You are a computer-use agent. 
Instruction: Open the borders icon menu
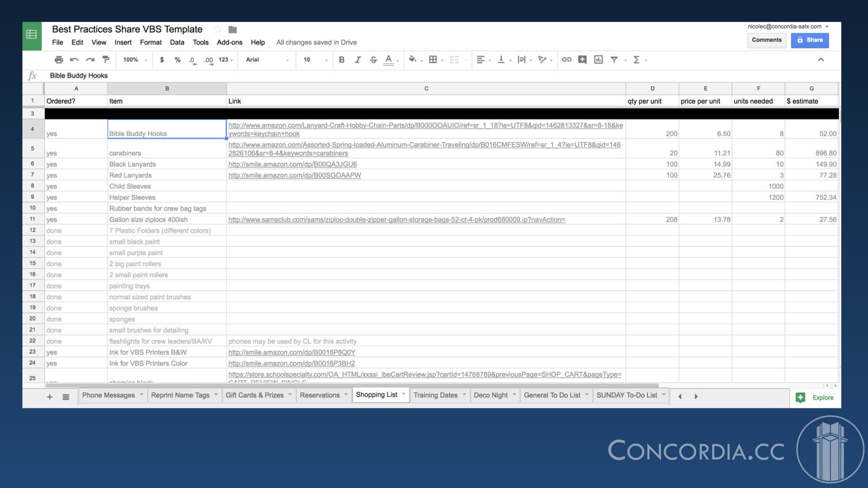pyautogui.click(x=433, y=60)
